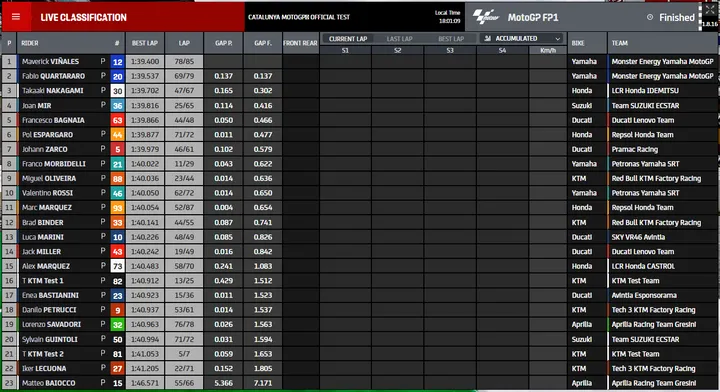Click Marini's number 10 badge
This screenshot has height=392, width=720.
(x=118, y=237)
